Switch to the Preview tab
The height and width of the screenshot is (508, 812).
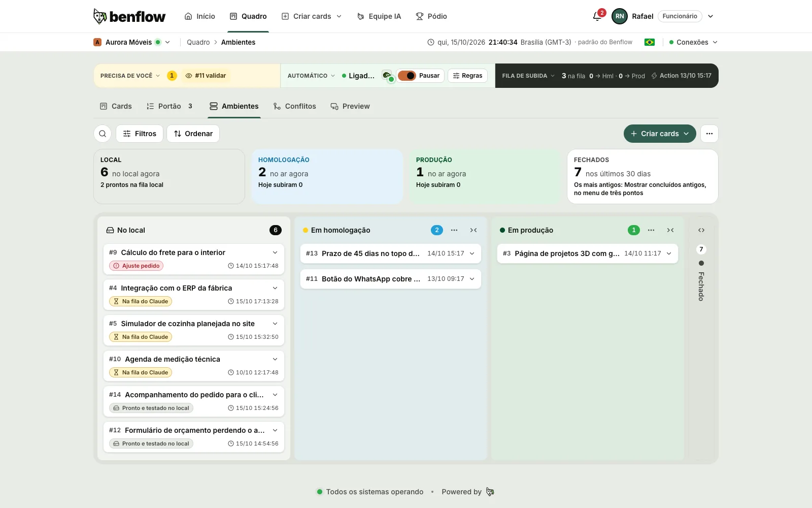click(x=350, y=106)
